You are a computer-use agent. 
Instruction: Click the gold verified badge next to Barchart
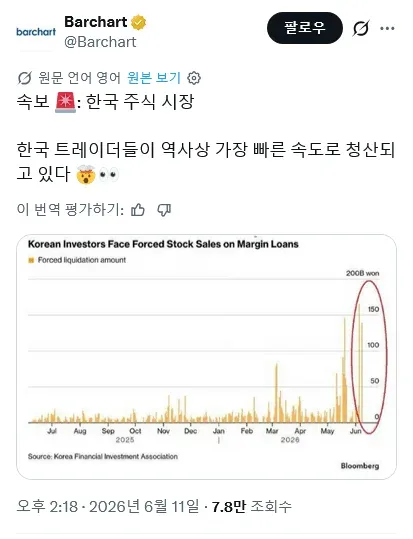click(x=139, y=22)
